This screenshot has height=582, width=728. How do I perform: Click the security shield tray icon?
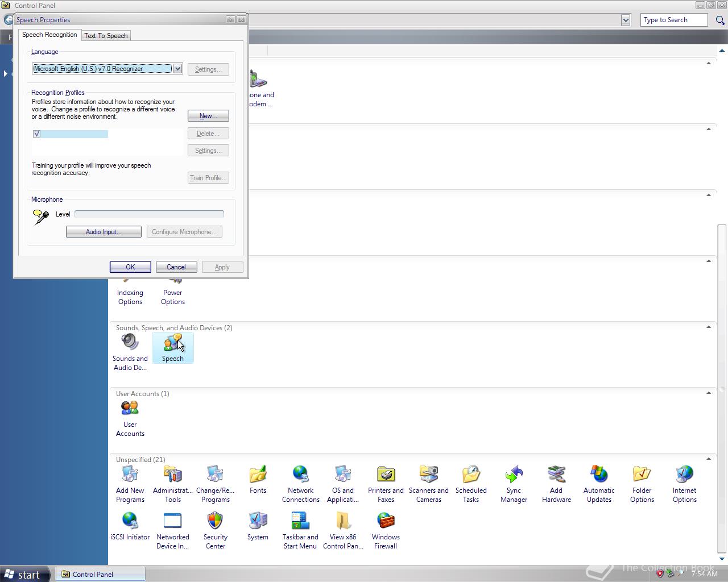(660, 574)
